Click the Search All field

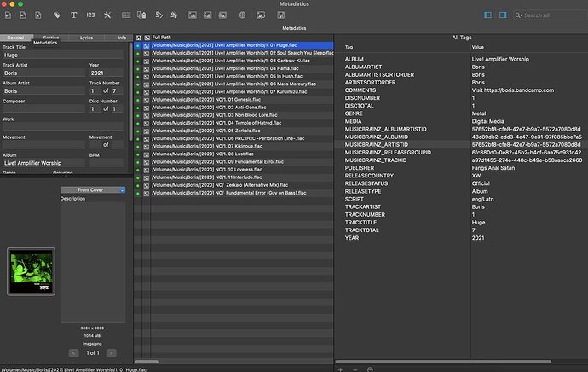[550, 15]
